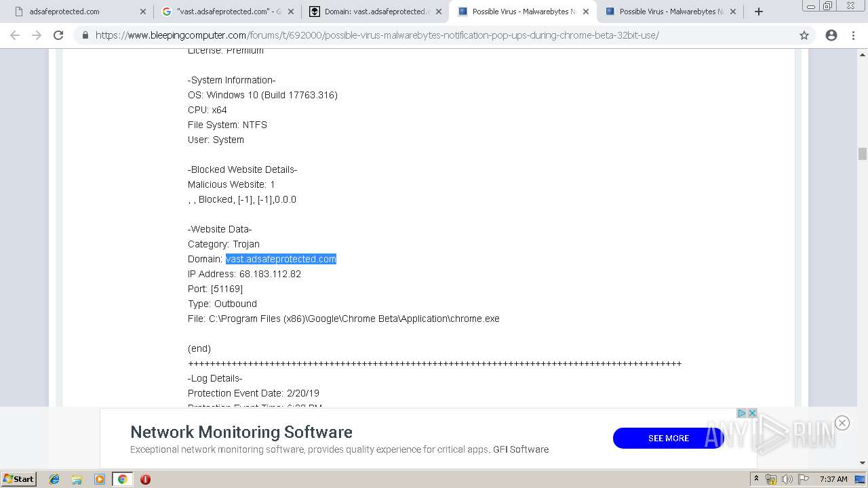Image resolution: width=868 pixels, height=488 pixels.
Task: Open the media player taskbar icon
Action: pyautogui.click(x=100, y=479)
